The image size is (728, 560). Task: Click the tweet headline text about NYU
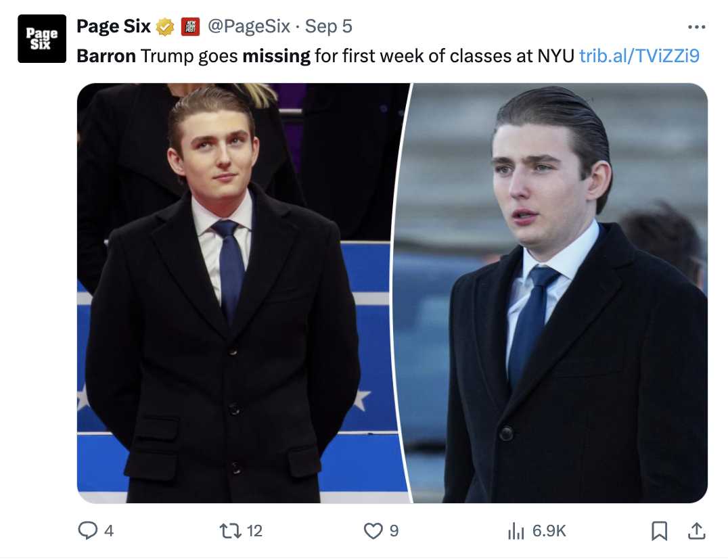point(325,55)
